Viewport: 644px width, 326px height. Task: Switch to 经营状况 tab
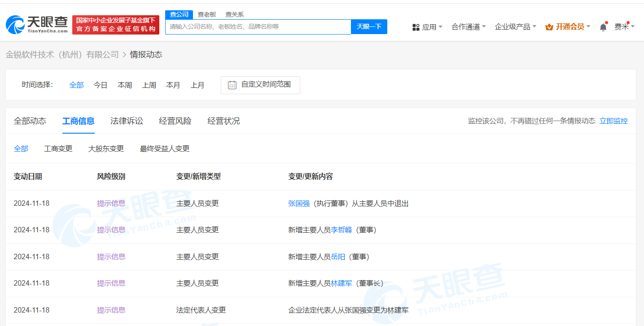(224, 121)
